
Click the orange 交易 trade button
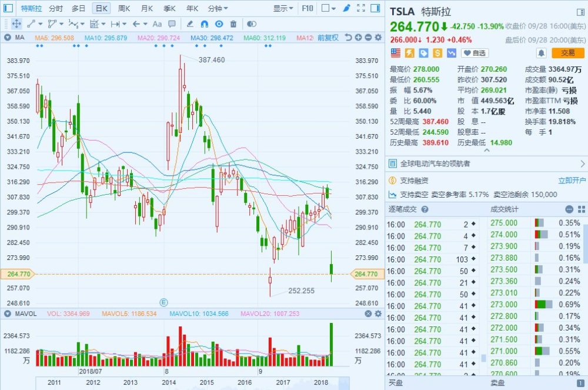tap(568, 54)
